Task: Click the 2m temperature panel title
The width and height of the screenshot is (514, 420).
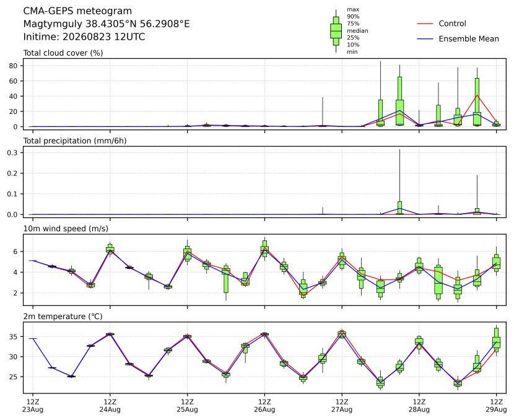Action: tap(63, 317)
